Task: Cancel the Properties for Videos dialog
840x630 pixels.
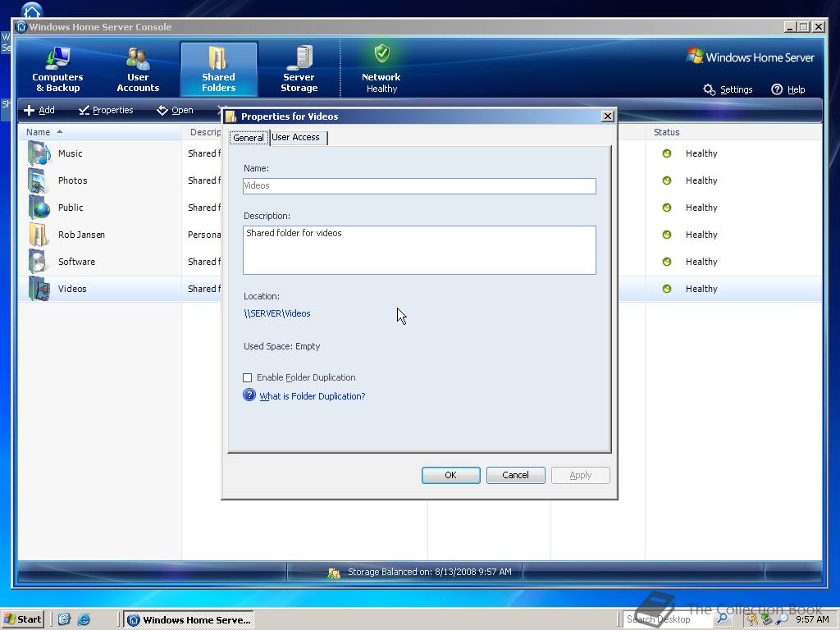Action: (x=515, y=475)
